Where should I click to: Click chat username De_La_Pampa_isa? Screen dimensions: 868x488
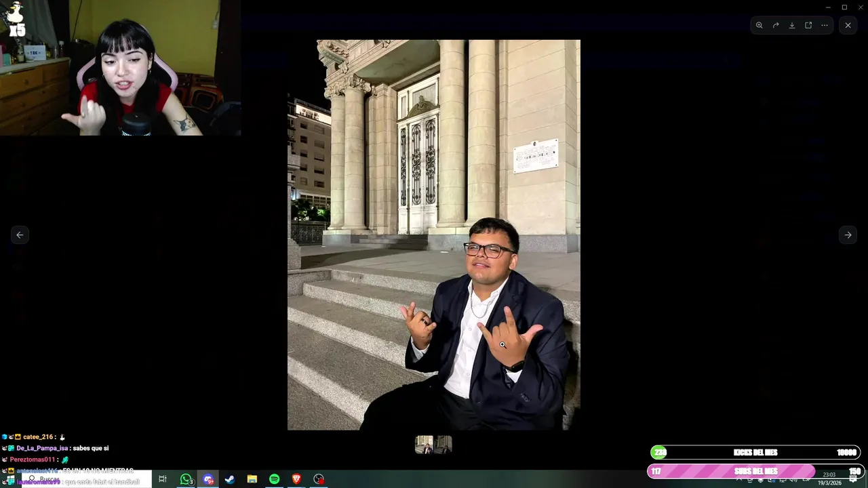[x=42, y=448]
